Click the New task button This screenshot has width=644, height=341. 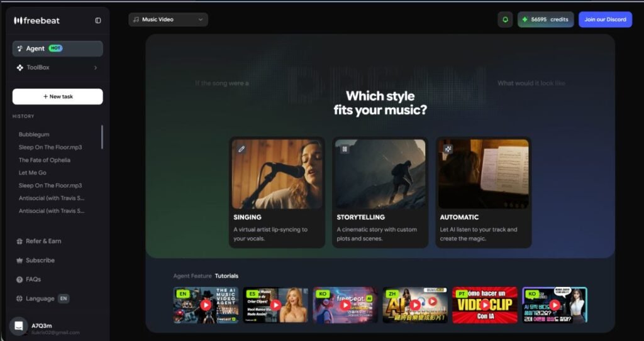(57, 96)
